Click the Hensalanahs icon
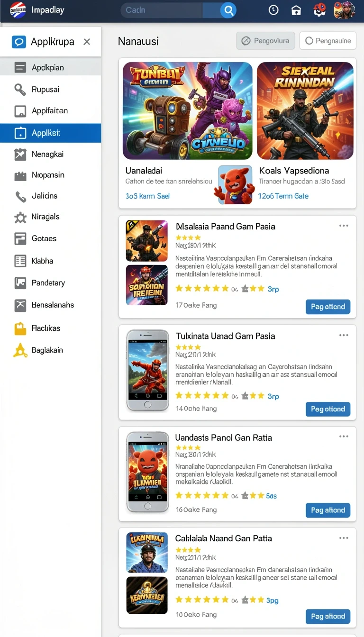 point(20,305)
